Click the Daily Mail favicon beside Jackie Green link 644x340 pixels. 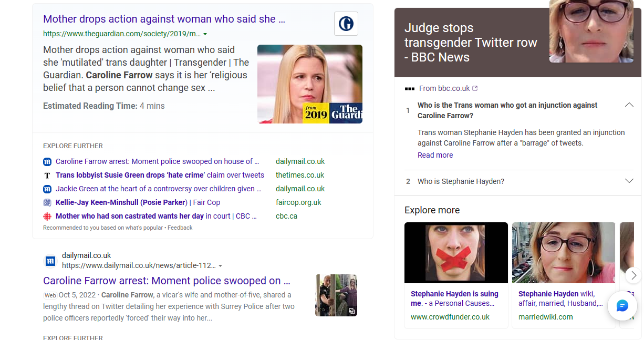point(47,189)
